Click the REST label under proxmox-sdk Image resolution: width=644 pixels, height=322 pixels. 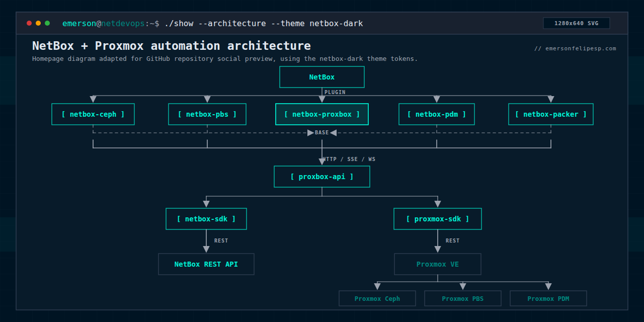click(453, 240)
